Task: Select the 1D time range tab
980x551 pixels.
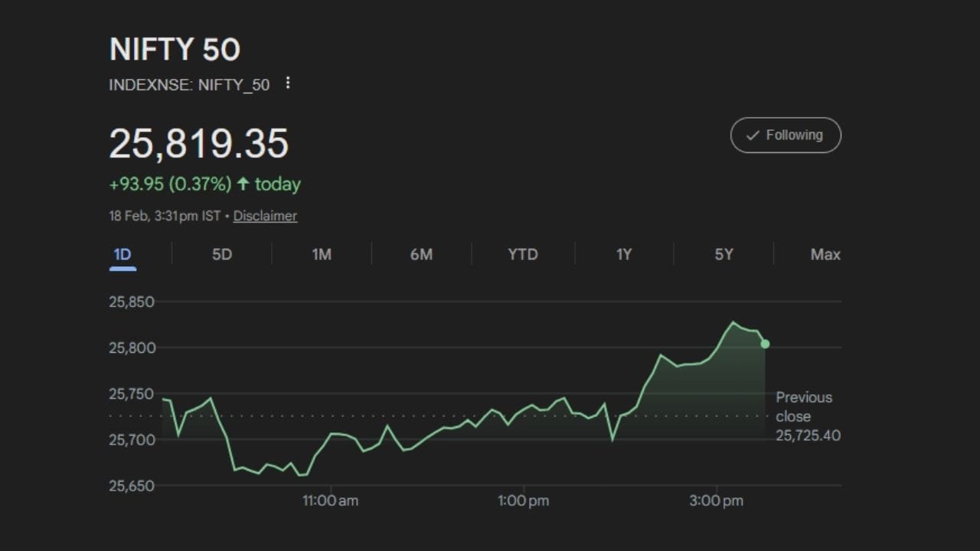Action: click(122, 255)
